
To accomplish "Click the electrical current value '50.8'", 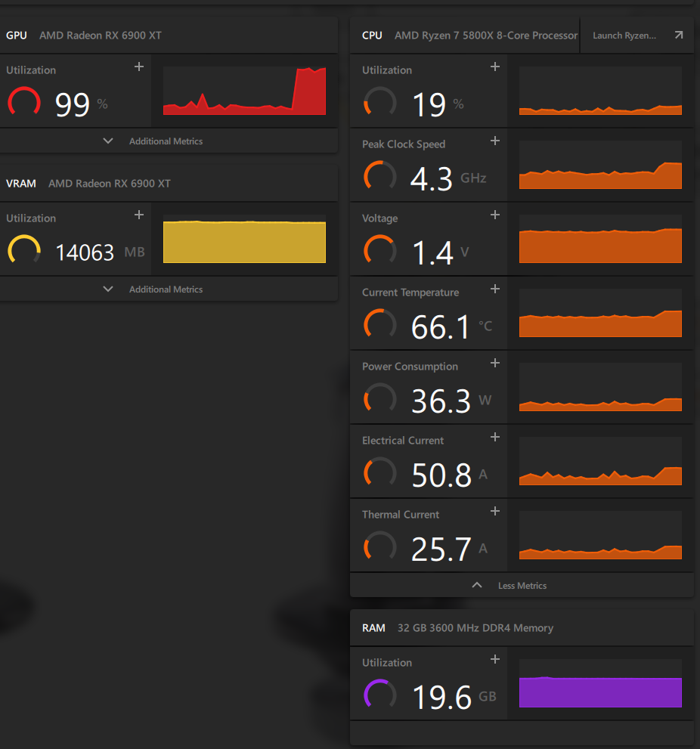I will [441, 475].
